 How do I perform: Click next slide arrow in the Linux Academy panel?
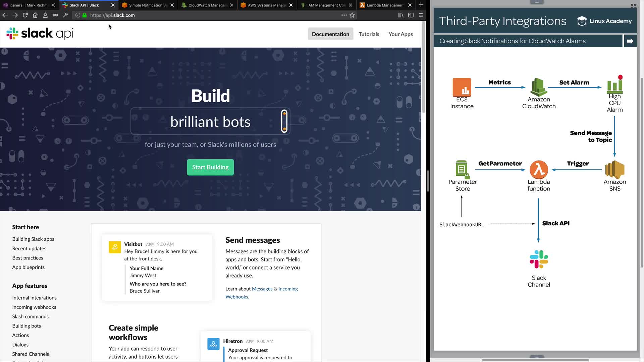tap(630, 41)
